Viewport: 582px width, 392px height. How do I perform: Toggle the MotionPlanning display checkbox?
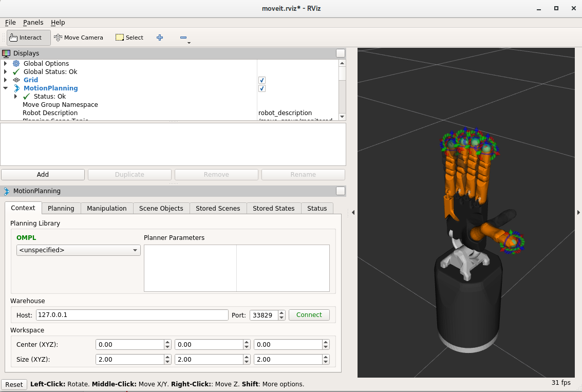point(261,88)
